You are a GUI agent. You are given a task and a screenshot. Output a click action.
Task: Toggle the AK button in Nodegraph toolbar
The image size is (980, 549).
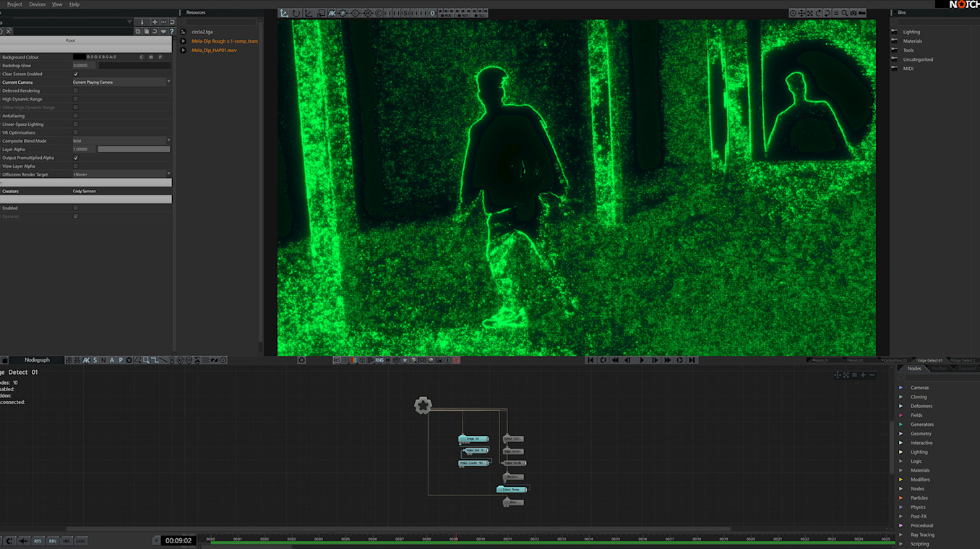pyautogui.click(x=86, y=360)
